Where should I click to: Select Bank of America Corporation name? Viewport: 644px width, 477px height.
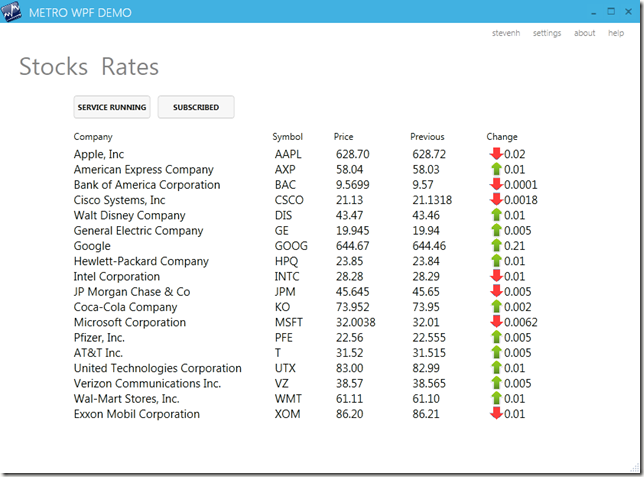(147, 185)
